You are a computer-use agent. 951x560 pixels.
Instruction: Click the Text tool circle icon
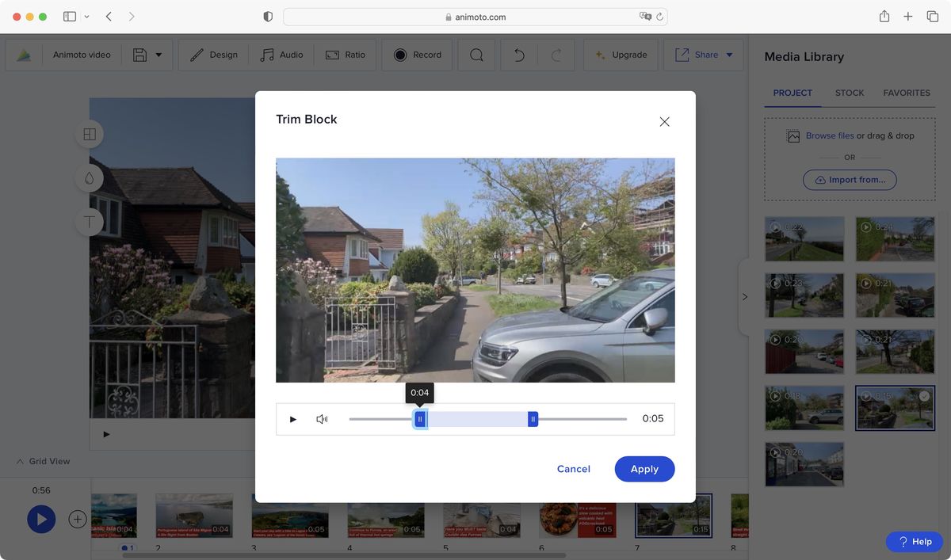click(90, 223)
